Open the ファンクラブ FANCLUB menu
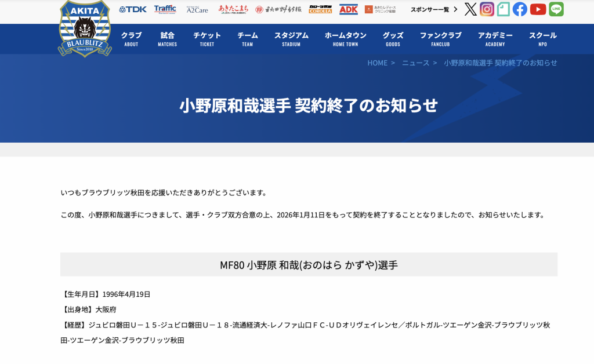 (x=440, y=39)
